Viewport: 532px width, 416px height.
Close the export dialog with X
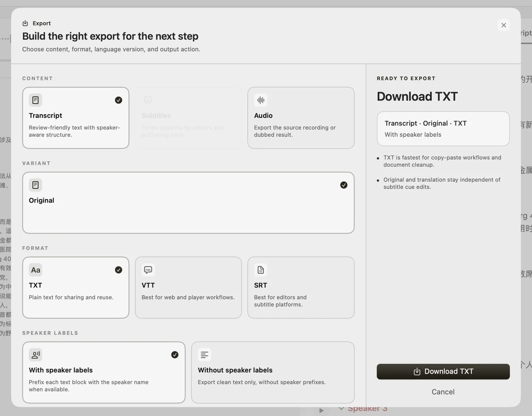pos(504,25)
